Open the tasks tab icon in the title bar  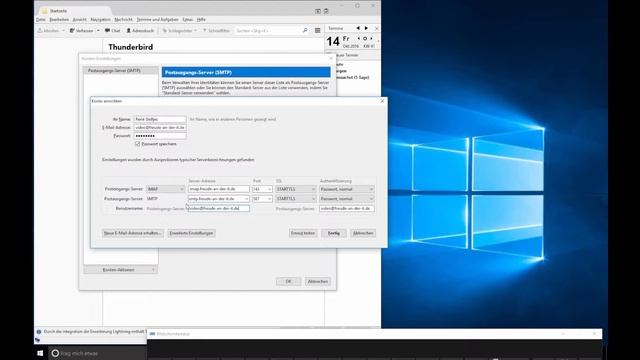[x=326, y=11]
